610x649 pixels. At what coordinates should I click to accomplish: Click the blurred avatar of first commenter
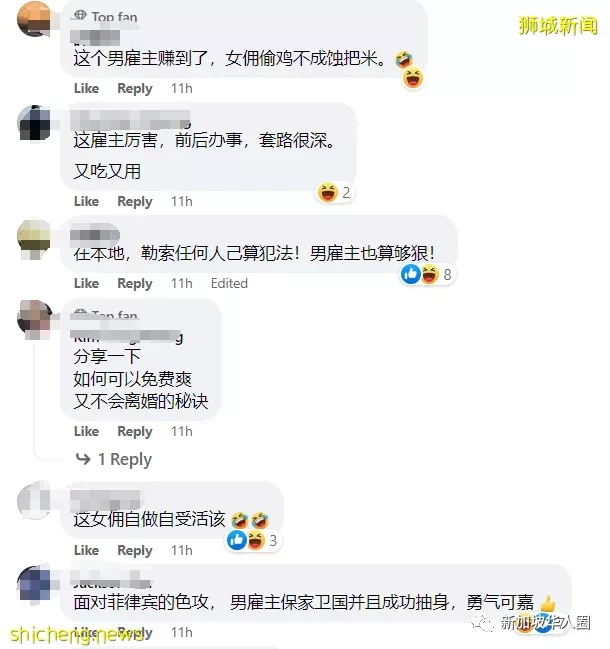(34, 18)
